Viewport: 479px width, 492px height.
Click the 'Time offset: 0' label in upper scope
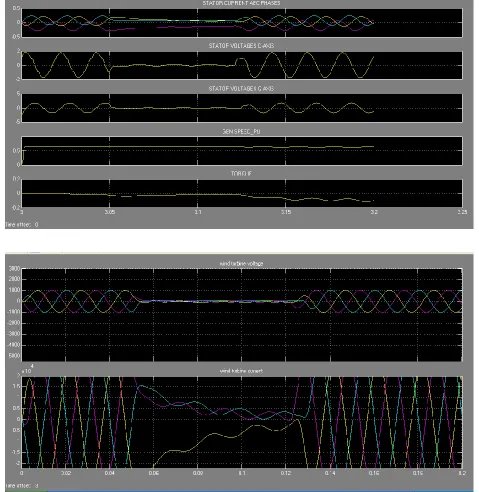click(x=22, y=224)
